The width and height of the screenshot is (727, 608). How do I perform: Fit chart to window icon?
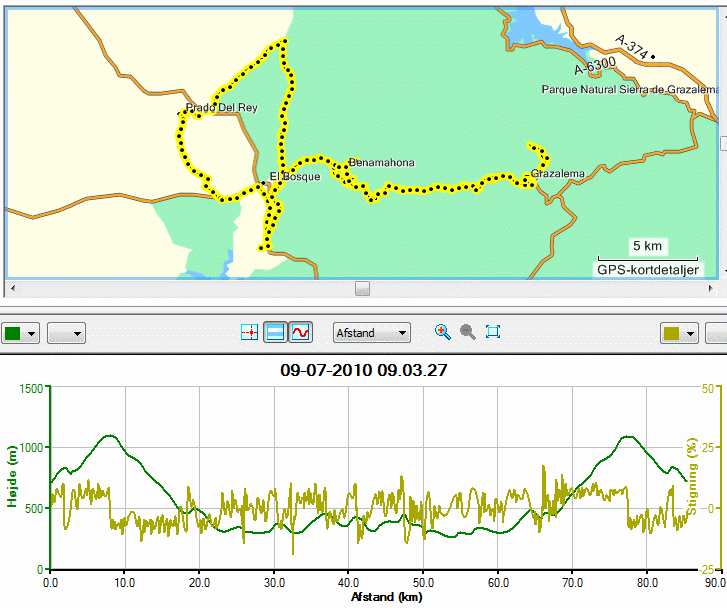[493, 332]
